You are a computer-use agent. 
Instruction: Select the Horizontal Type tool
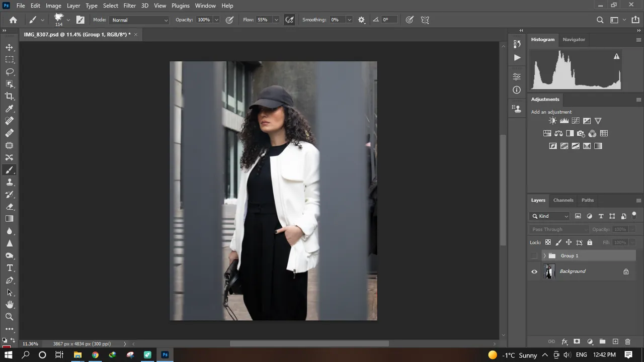(x=10, y=268)
